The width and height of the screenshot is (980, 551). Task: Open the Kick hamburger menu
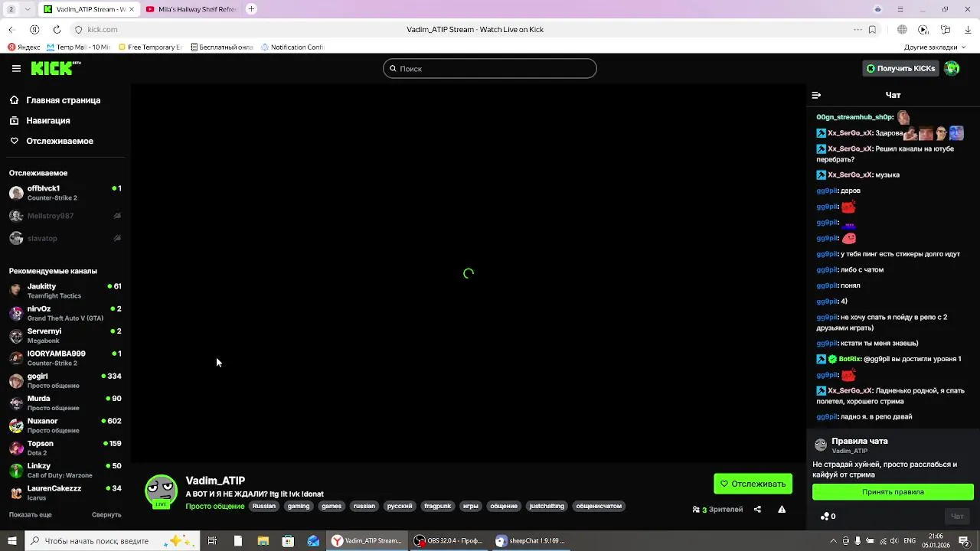pyautogui.click(x=16, y=68)
